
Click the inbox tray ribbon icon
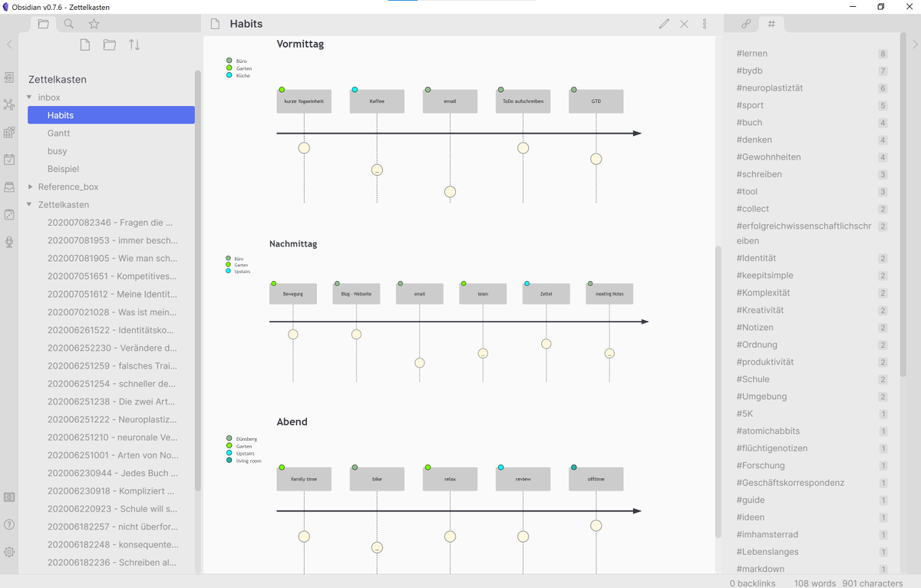point(9,187)
